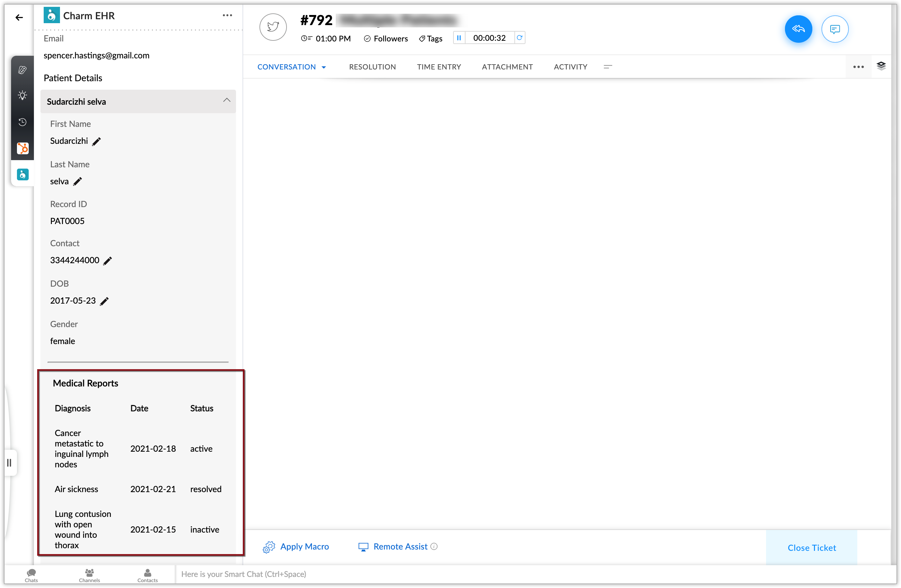
Task: Switch to the Resolution tab
Action: point(372,67)
